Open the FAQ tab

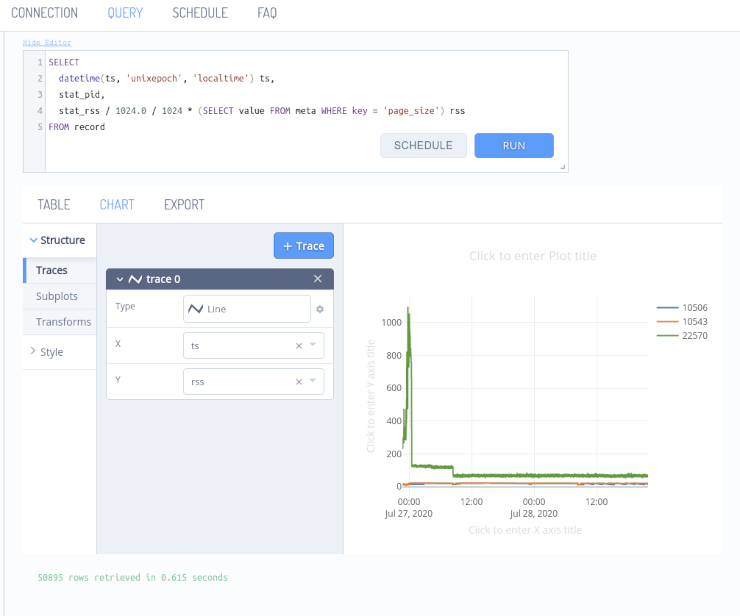tap(267, 13)
